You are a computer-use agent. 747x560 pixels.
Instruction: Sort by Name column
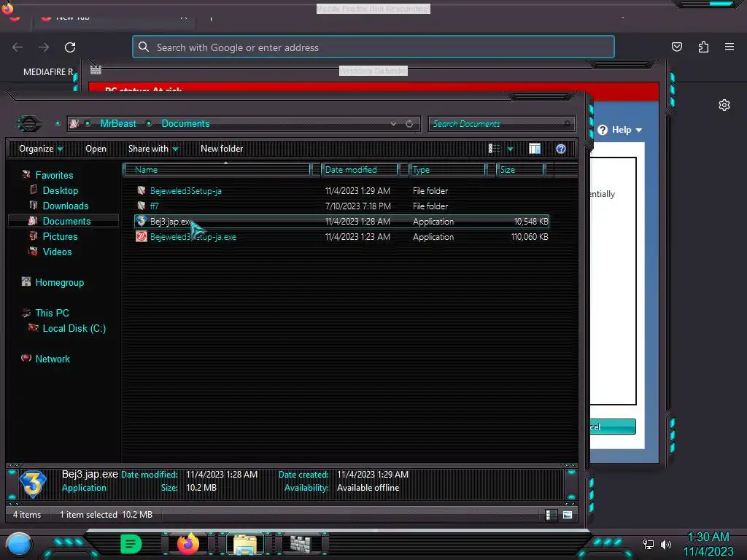click(217, 170)
